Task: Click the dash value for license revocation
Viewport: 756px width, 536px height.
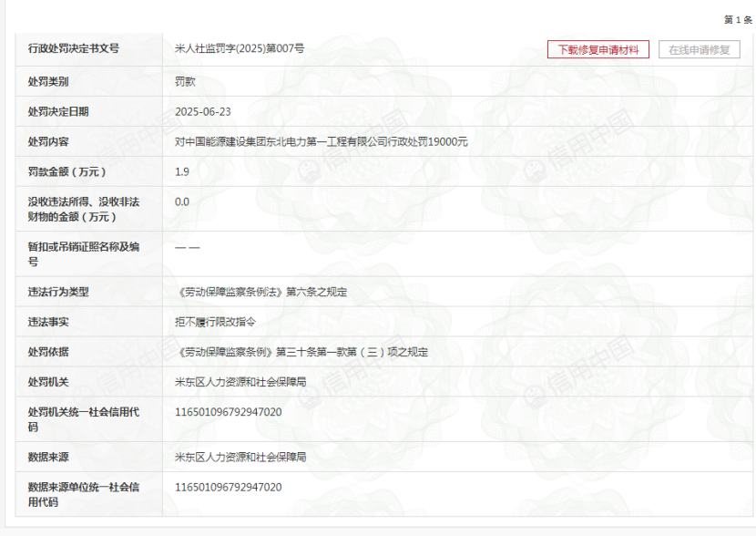Action: pos(188,247)
